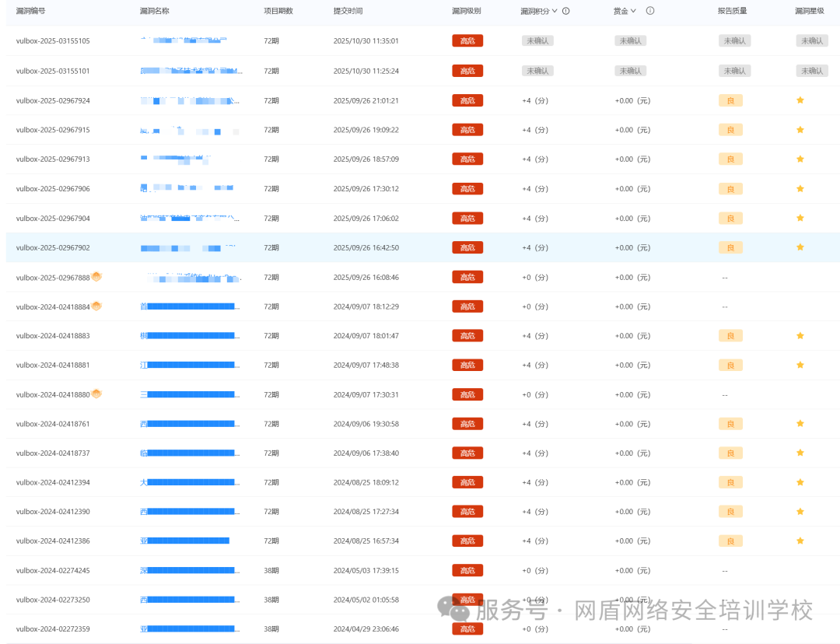Click 高危 badge in vulbox-2024-02274245 row

[x=467, y=571]
